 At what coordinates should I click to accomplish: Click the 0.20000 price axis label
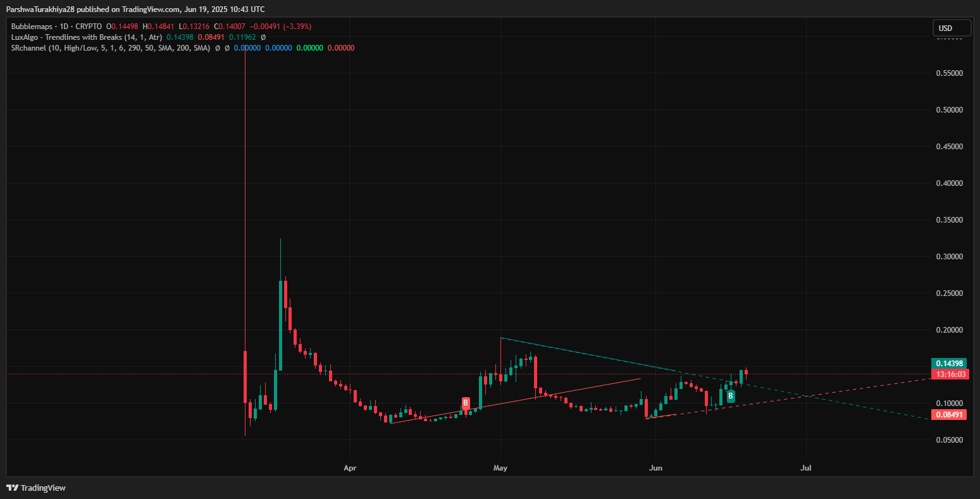coord(949,330)
